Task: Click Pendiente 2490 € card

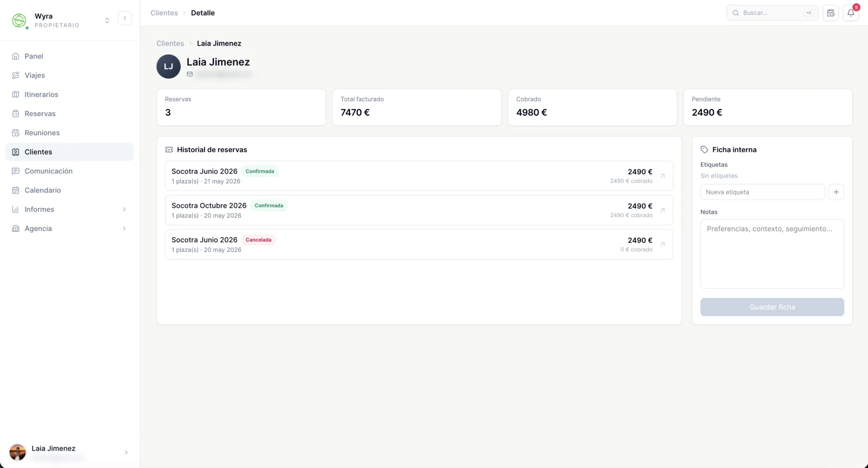Action: (768, 107)
